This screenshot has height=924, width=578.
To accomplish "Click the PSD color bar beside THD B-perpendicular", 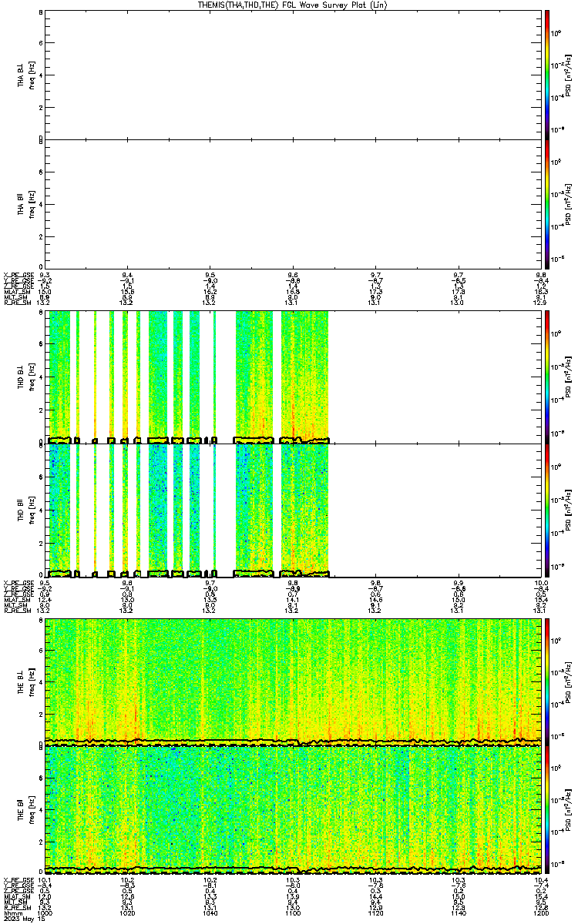I will (547, 376).
